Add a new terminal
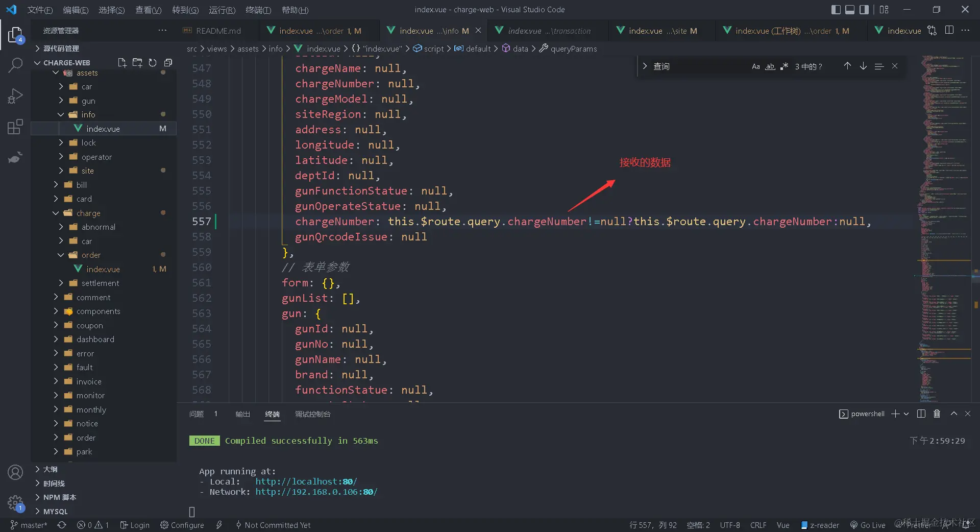The image size is (980, 532). [x=895, y=414]
